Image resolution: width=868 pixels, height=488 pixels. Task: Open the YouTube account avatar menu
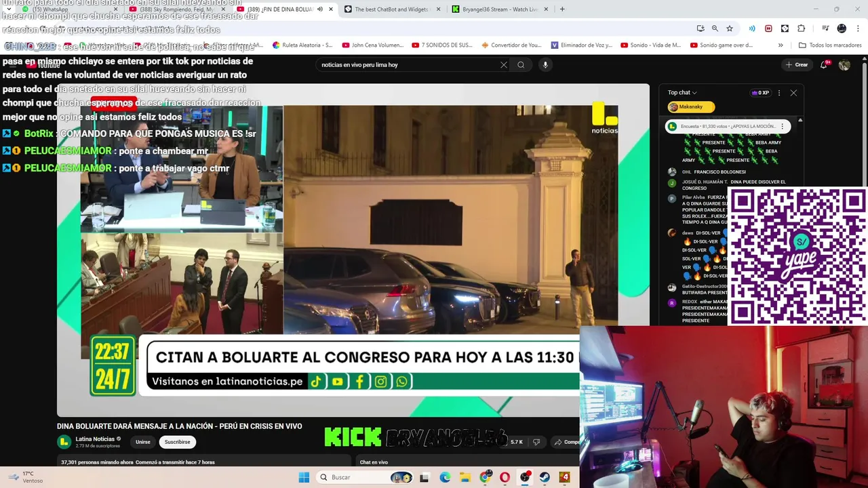click(844, 65)
